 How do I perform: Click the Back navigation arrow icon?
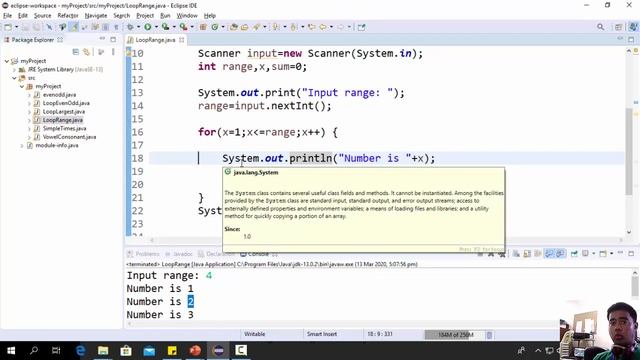pyautogui.click(x=323, y=27)
